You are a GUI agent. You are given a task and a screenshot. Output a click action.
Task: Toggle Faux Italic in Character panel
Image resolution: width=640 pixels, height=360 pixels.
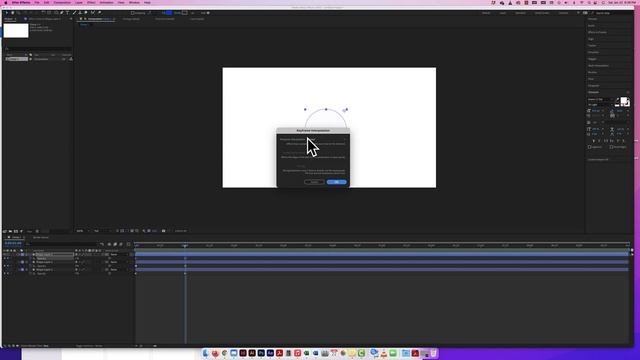click(599, 141)
